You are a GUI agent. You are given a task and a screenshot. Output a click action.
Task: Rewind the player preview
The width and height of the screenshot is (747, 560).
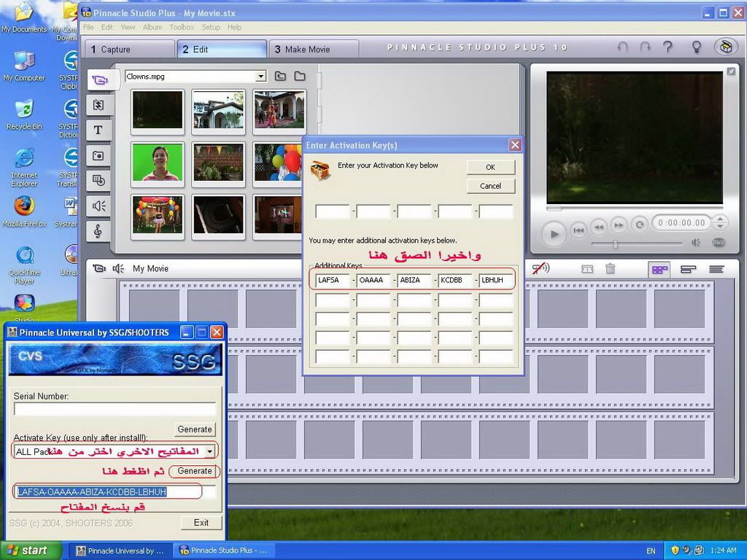(599, 226)
